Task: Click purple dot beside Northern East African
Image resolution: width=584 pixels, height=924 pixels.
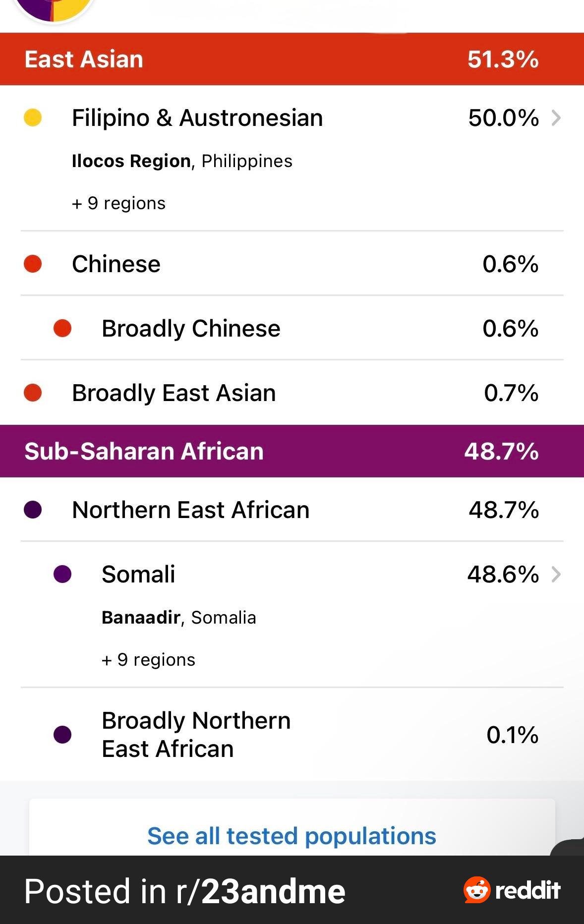Action: (33, 510)
